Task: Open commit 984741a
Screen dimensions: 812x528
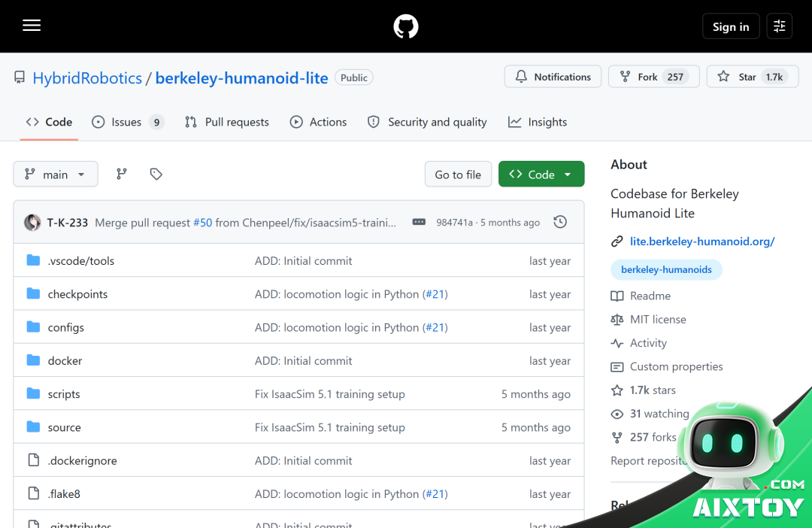Action: click(454, 223)
